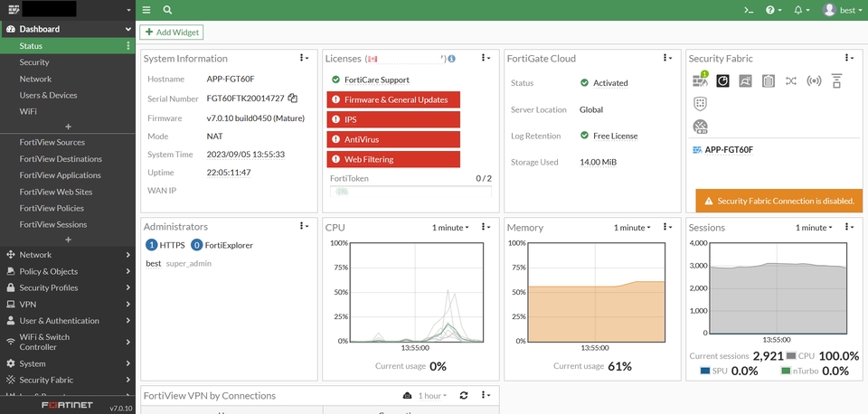
Task: Open the user avatar menu for best
Action: pos(842,10)
